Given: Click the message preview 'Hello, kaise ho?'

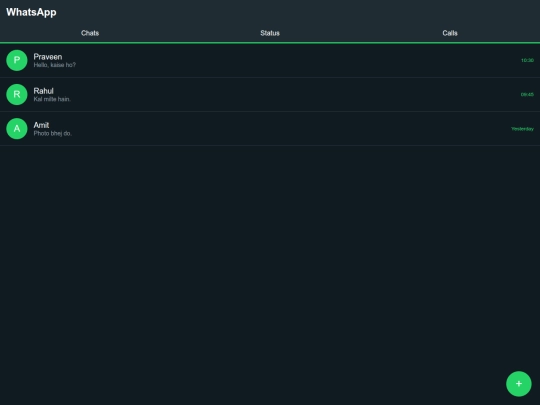Looking at the screenshot, I should (x=54, y=65).
